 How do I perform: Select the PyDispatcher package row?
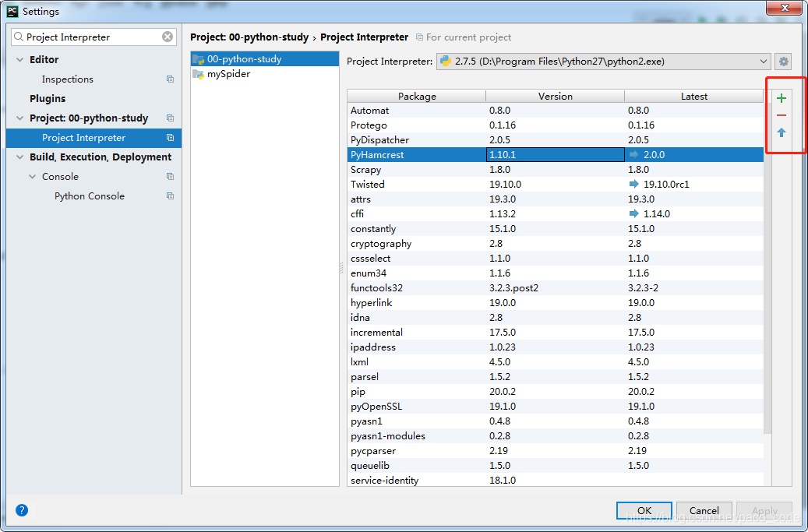tap(555, 140)
